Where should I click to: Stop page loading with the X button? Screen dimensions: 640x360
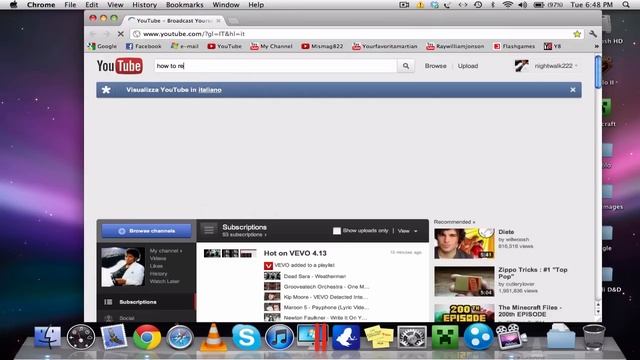click(x=120, y=34)
